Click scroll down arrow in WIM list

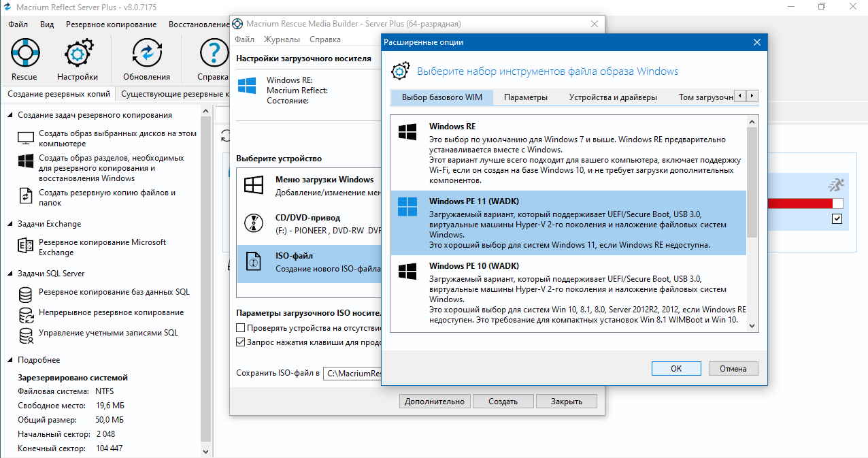click(x=752, y=326)
